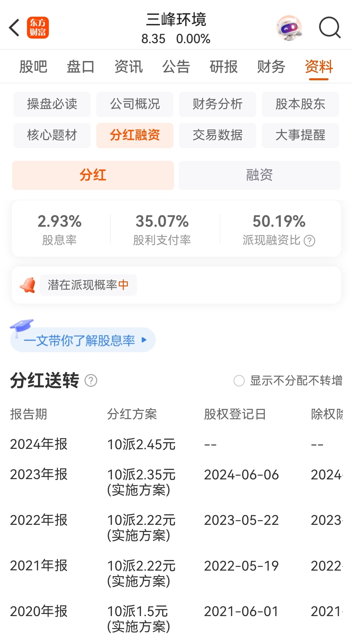Open the 2023年报 dividend row
Image resolution: width=352 pixels, height=644 pixels.
click(176, 482)
